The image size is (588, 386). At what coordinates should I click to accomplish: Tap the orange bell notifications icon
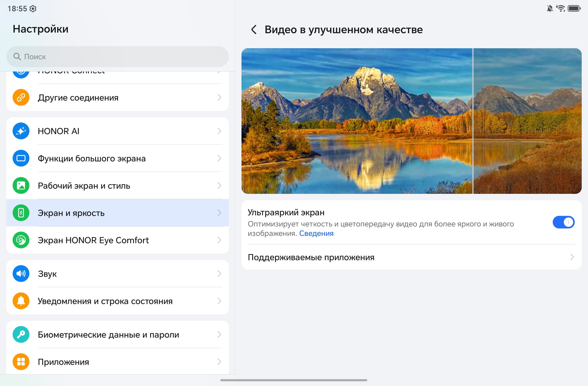(21, 301)
